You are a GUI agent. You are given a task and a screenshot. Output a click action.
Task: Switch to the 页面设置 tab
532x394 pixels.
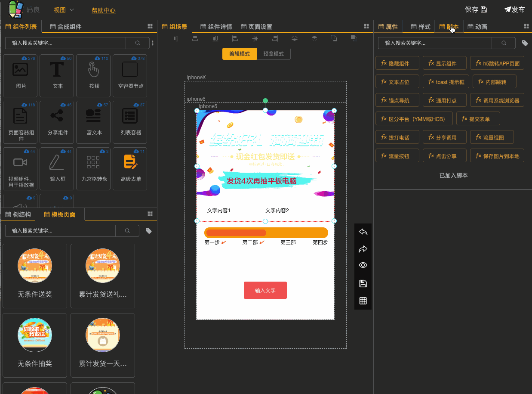click(x=256, y=27)
